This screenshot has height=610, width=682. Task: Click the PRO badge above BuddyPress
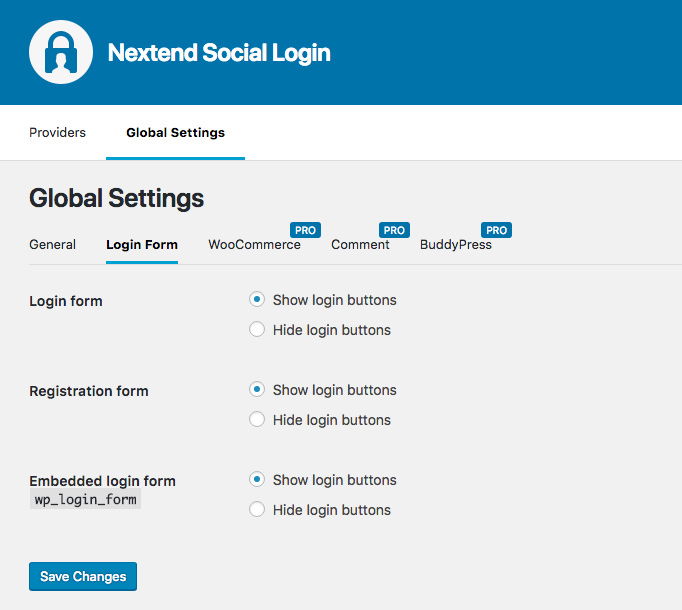pyautogui.click(x=496, y=230)
